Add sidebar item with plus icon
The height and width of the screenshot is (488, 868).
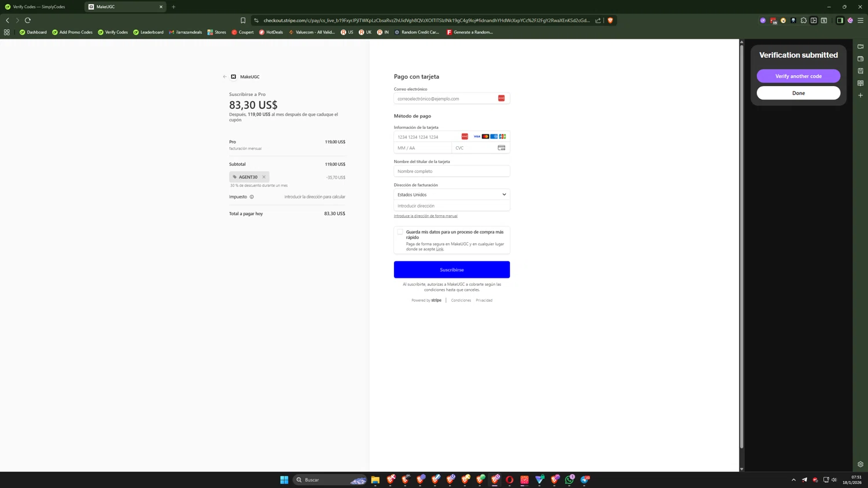[860, 95]
